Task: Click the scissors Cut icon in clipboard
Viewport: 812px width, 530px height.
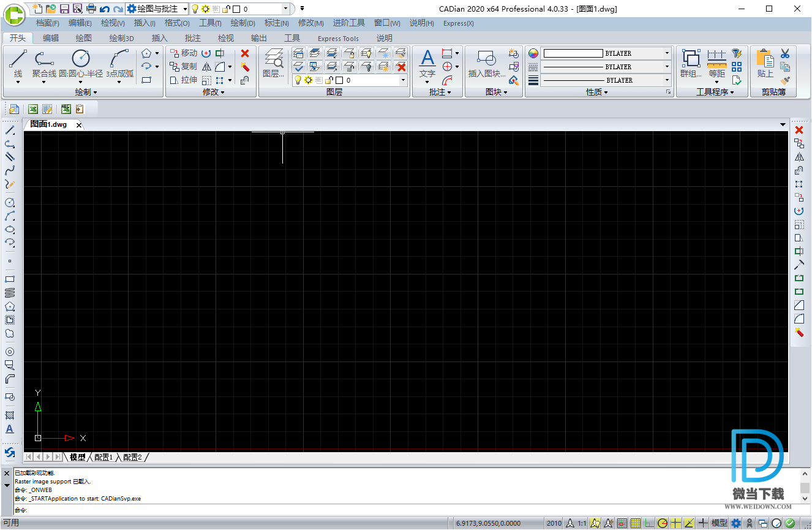Action: tap(784, 53)
